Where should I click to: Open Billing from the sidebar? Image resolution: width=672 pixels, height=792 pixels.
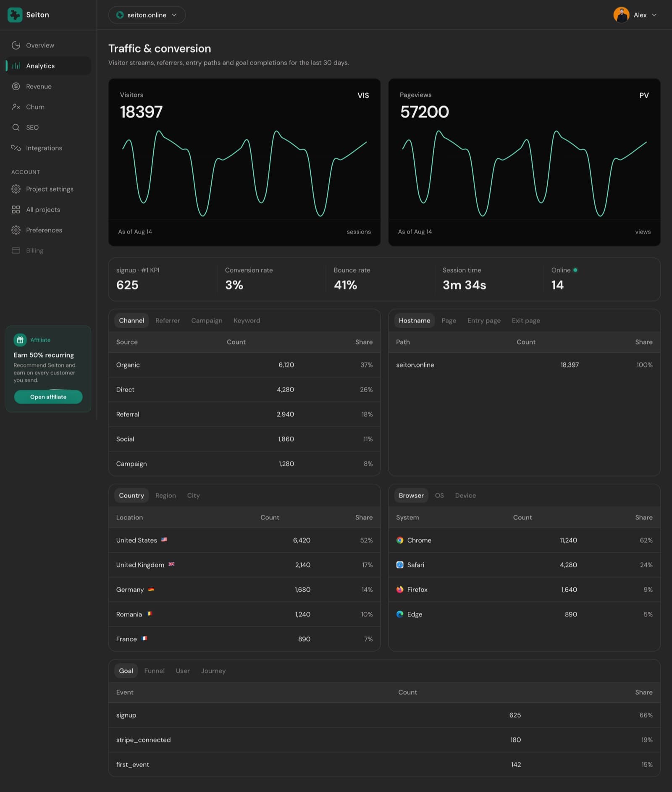[x=48, y=251]
